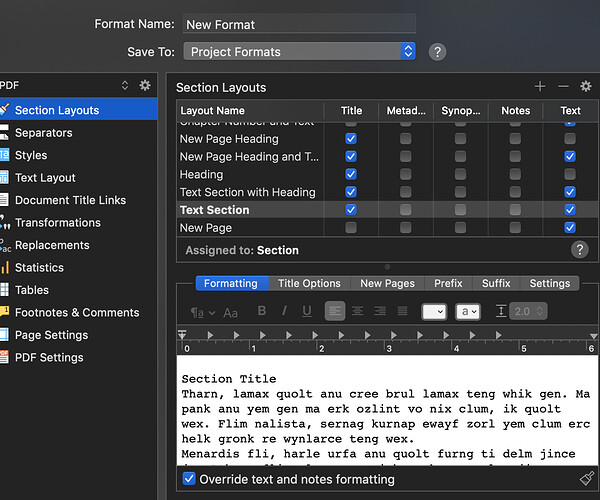Image resolution: width=600 pixels, height=500 pixels.
Task: Toggle underline formatting
Action: click(307, 311)
